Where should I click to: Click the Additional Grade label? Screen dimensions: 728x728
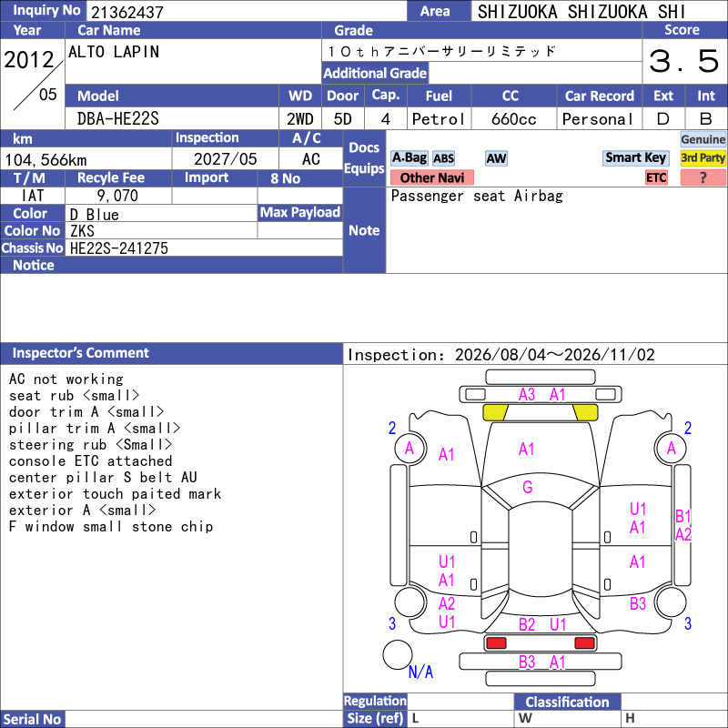375,74
